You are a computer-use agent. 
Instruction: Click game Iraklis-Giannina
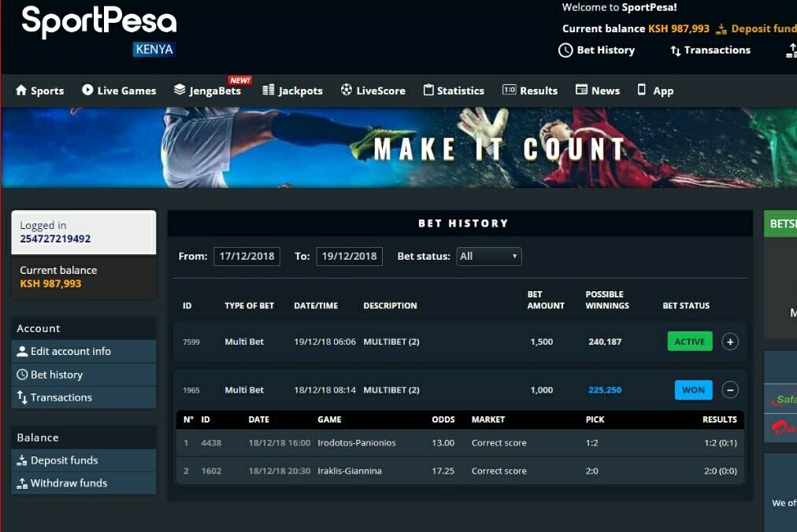(349, 471)
